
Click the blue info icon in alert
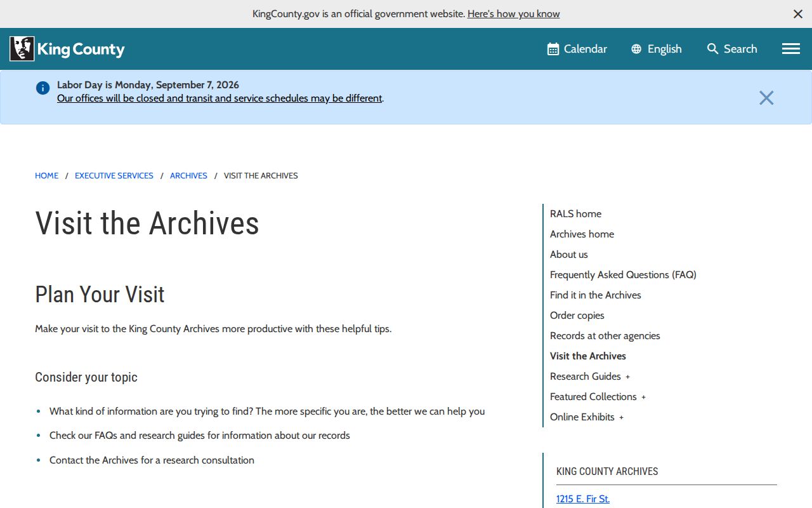tap(43, 88)
